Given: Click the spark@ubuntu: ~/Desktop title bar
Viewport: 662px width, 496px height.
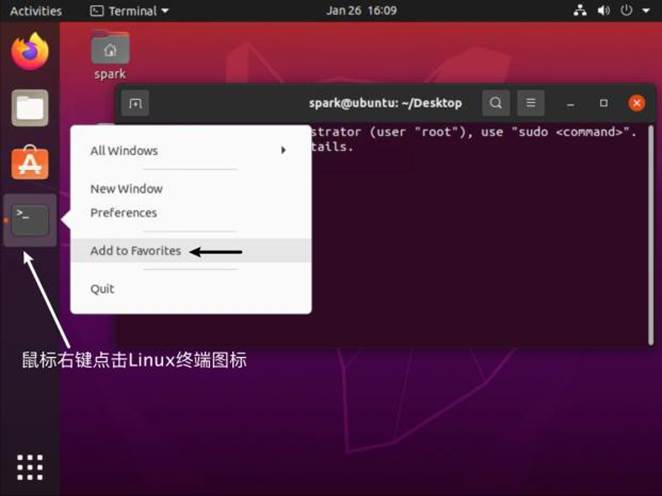Looking at the screenshot, I should pyautogui.click(x=385, y=103).
